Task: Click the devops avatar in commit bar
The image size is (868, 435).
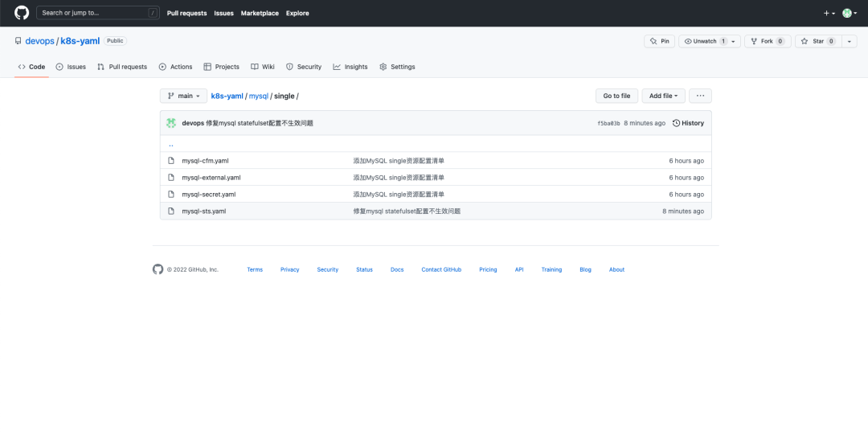Action: pyautogui.click(x=171, y=123)
